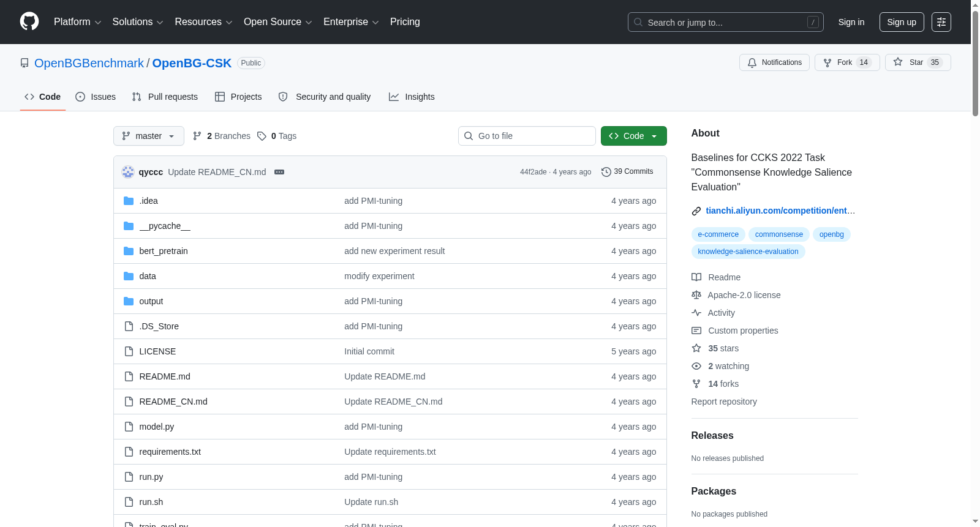The image size is (980, 527).
Task: Open the OpenBGBenchmark owner link
Action: (89, 63)
